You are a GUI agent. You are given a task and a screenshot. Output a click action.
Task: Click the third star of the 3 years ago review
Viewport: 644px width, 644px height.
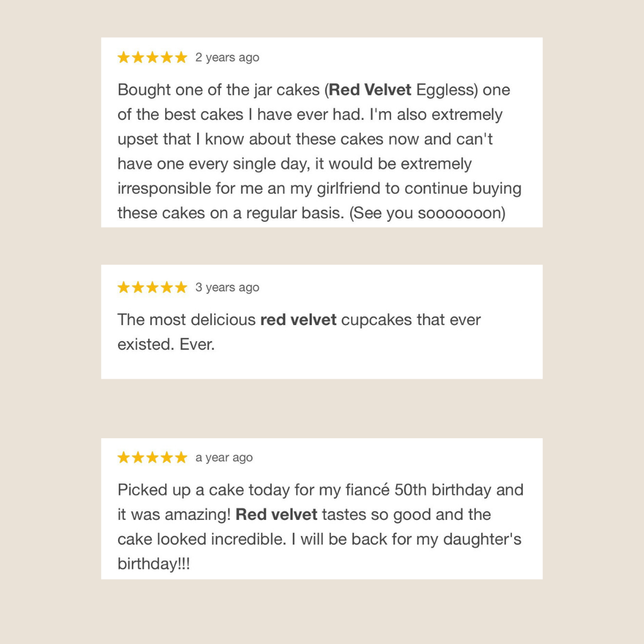pos(153,287)
